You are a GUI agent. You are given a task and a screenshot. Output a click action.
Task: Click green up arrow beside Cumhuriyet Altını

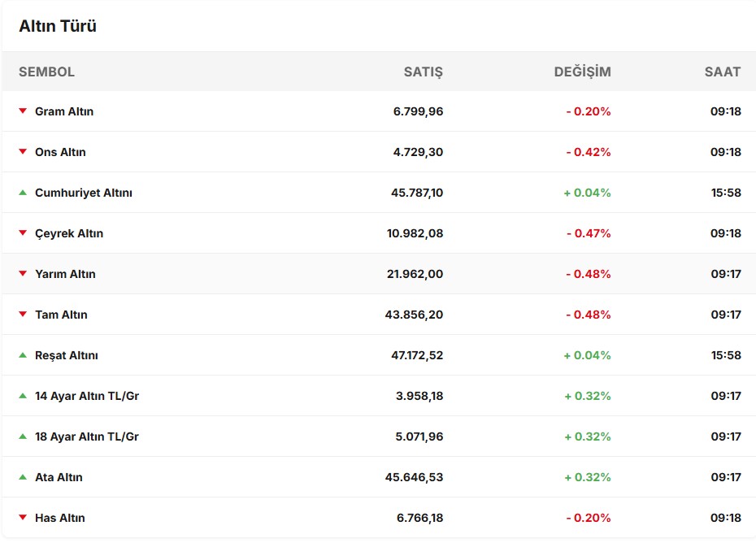[x=23, y=193]
